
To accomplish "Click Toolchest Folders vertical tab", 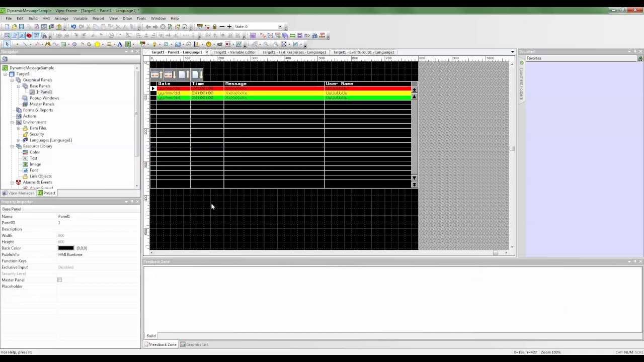I will [522, 80].
